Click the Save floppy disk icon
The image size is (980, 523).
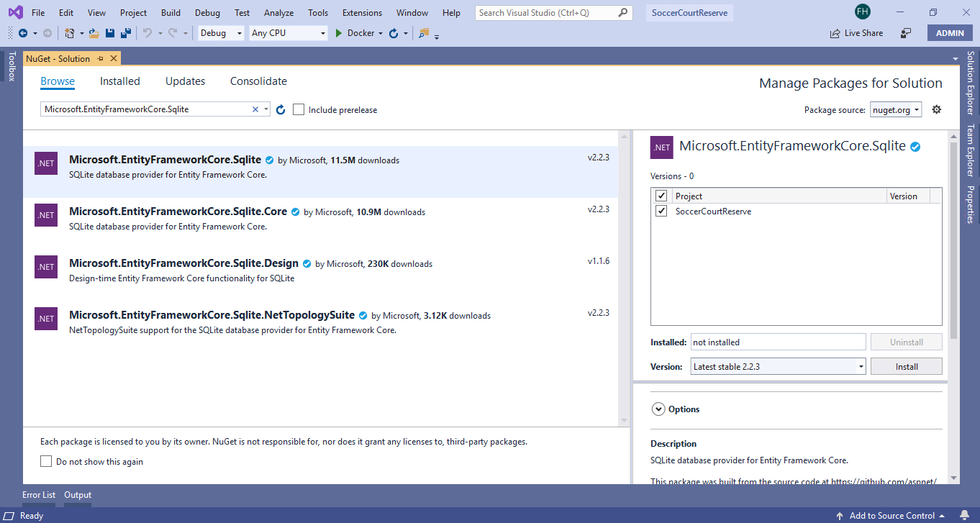point(110,33)
